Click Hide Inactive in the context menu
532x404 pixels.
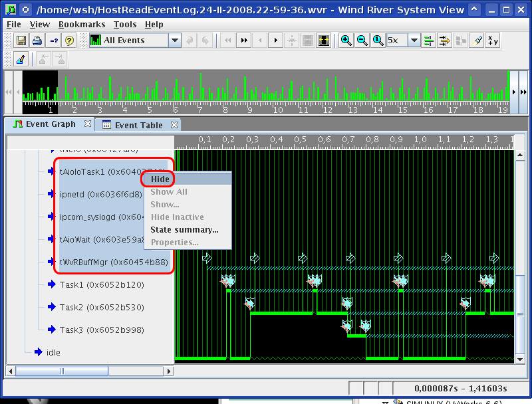[x=188, y=217]
